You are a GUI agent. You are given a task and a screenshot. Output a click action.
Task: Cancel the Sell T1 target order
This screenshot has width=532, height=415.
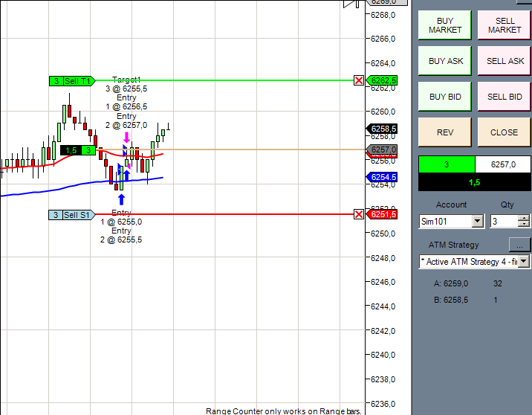[x=359, y=80]
